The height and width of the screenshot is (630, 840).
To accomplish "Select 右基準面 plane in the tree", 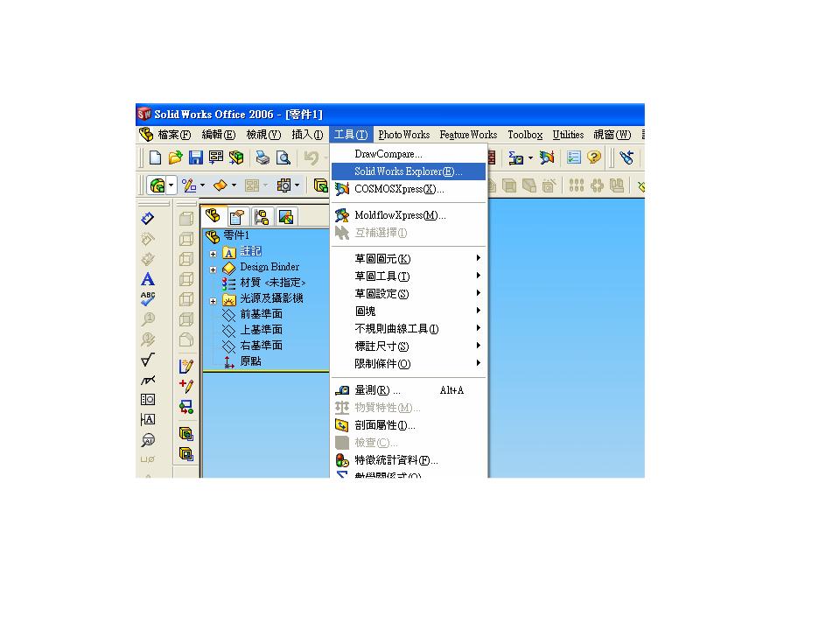I will point(261,346).
